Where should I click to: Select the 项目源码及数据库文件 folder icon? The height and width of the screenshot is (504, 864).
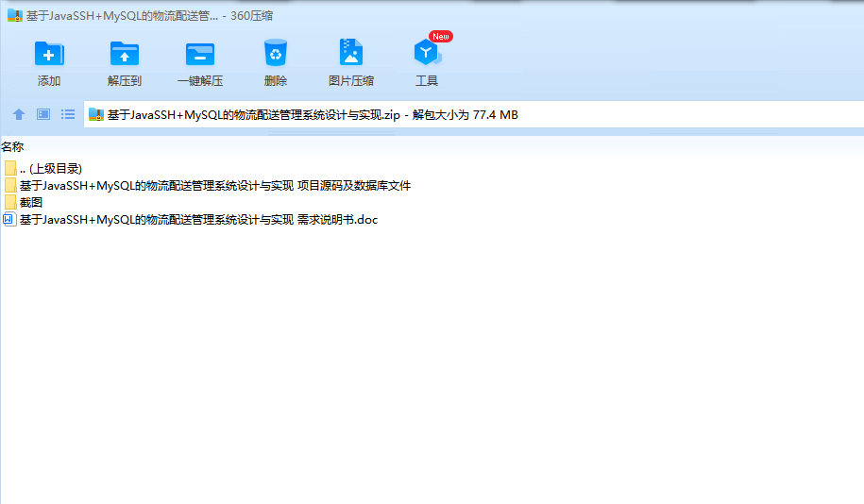point(10,185)
